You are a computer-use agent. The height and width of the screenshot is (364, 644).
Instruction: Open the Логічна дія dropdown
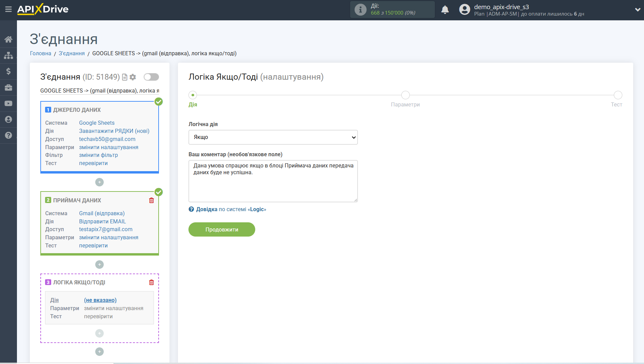pos(273,137)
